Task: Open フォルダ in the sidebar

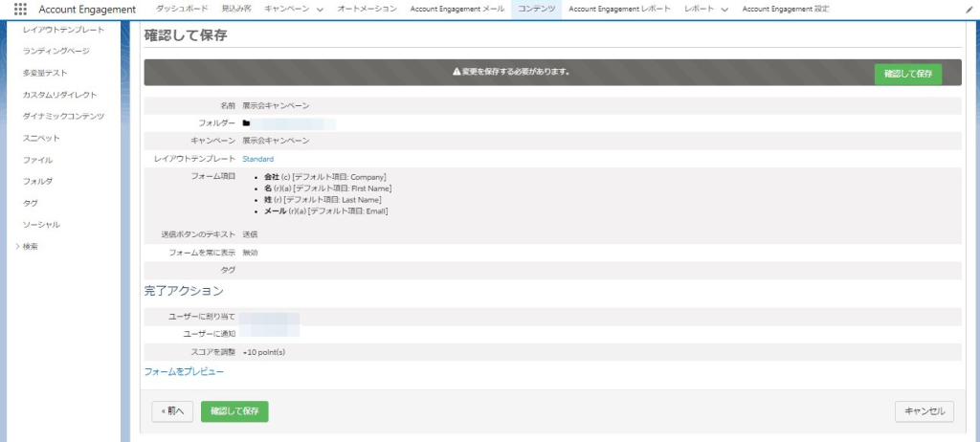Action: click(37, 182)
